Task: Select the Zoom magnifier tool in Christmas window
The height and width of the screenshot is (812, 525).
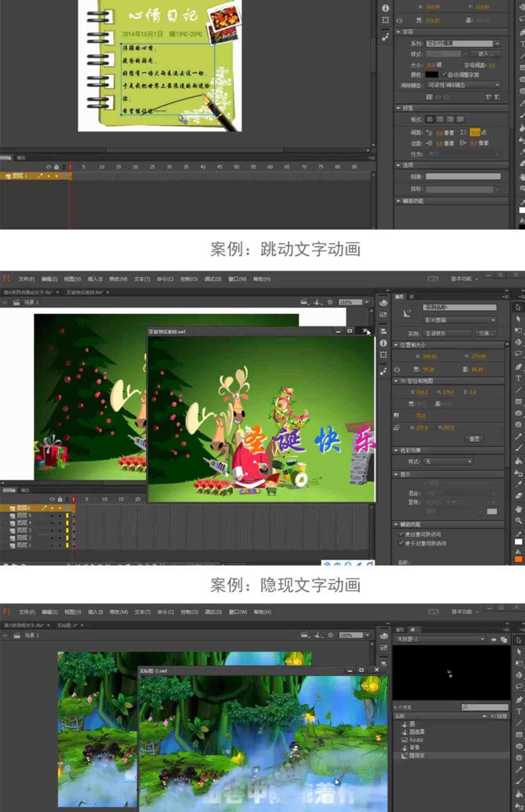Action: pyautogui.click(x=518, y=521)
